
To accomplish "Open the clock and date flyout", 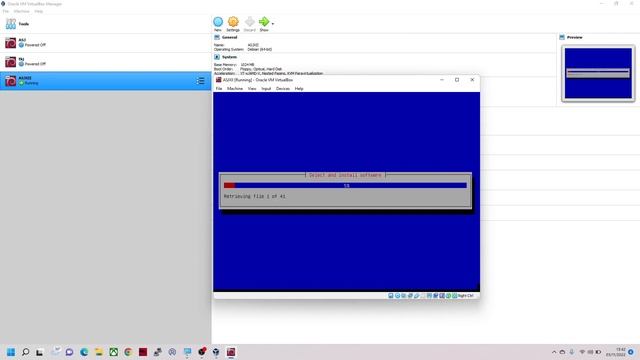I will (x=616, y=352).
